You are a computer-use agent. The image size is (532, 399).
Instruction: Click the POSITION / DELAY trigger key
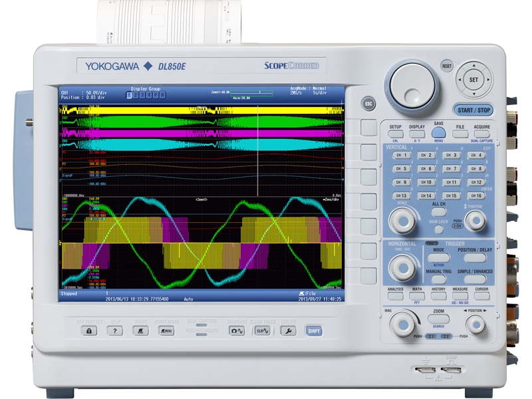(475, 258)
